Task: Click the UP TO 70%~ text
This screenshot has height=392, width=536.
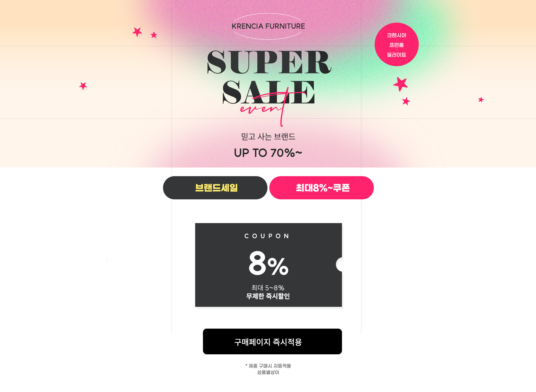Action: [x=268, y=153]
